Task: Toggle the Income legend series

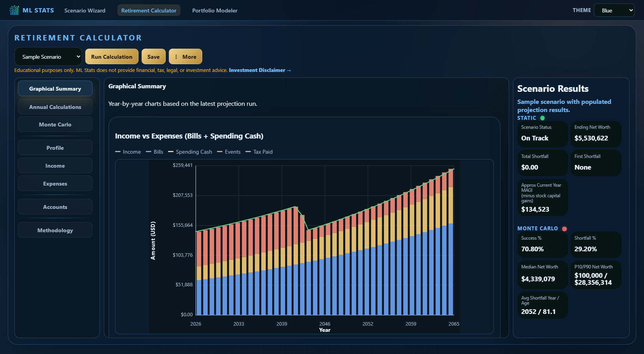Action: pos(128,152)
